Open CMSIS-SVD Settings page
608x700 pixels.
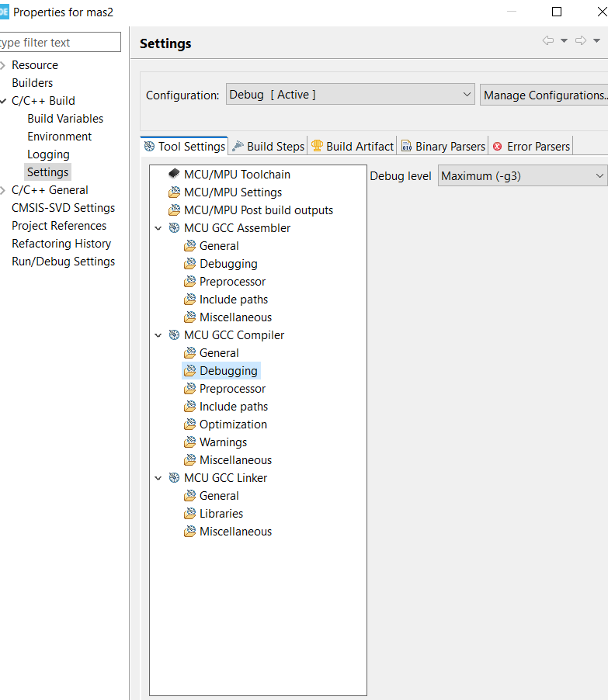coord(63,208)
